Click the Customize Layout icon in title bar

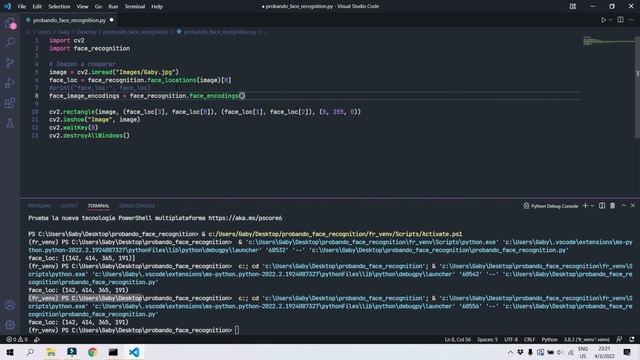(x=573, y=7)
